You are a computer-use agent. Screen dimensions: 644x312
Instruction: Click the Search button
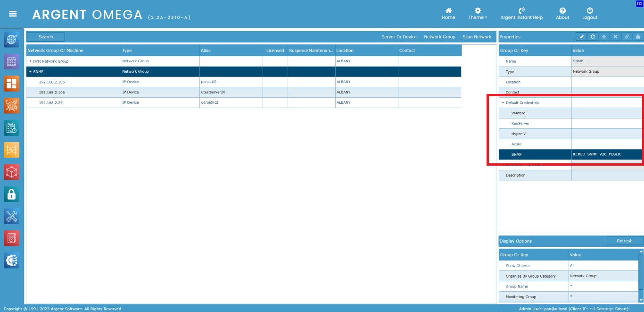pos(46,37)
